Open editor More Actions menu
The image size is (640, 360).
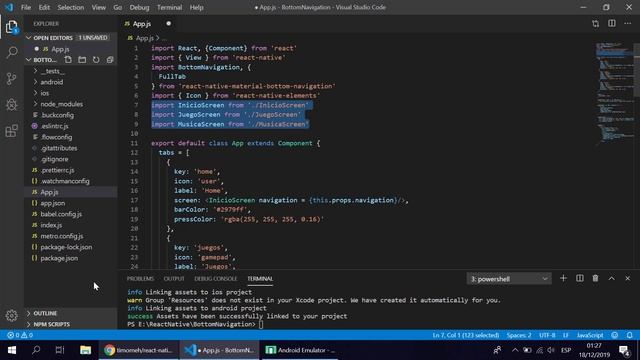coord(627,24)
